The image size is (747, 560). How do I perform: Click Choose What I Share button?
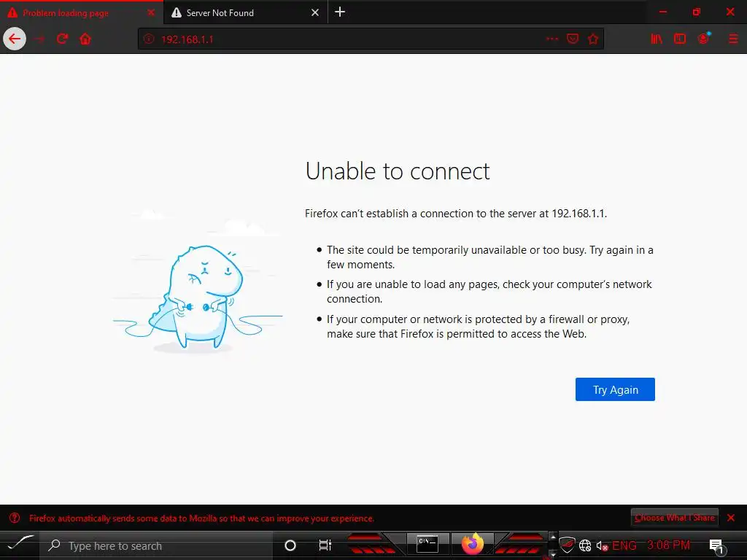675,518
